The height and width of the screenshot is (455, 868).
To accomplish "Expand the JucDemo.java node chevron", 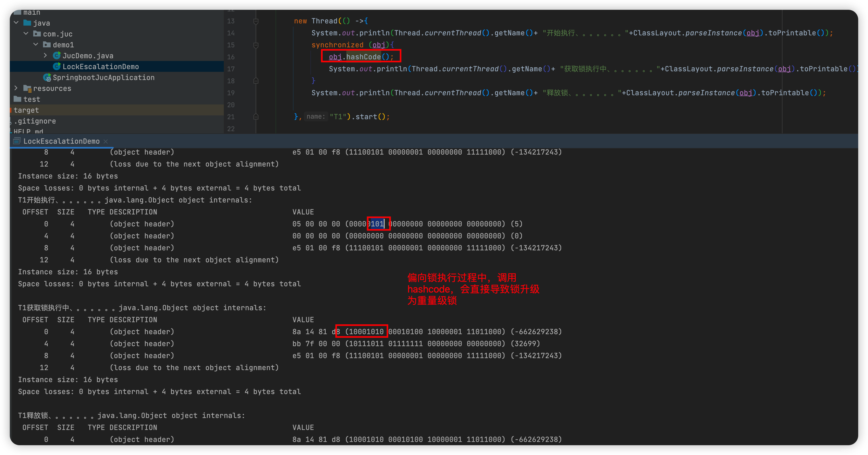I will 45,55.
